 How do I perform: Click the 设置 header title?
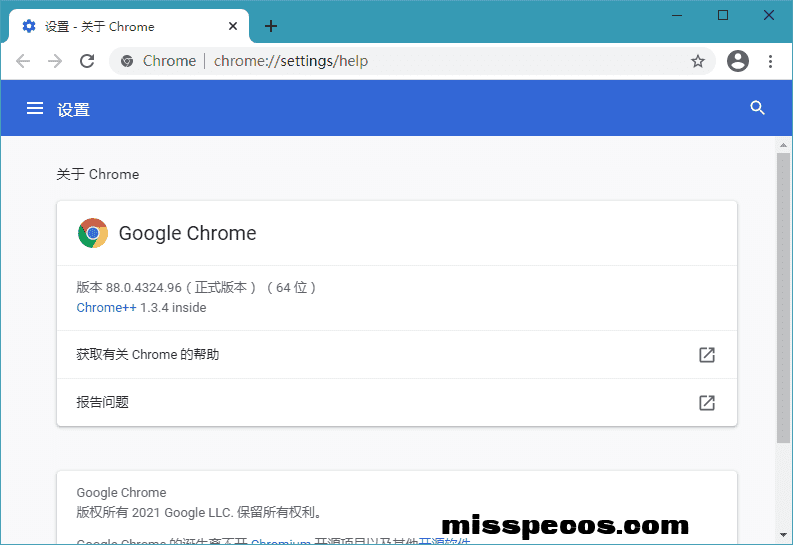point(73,109)
